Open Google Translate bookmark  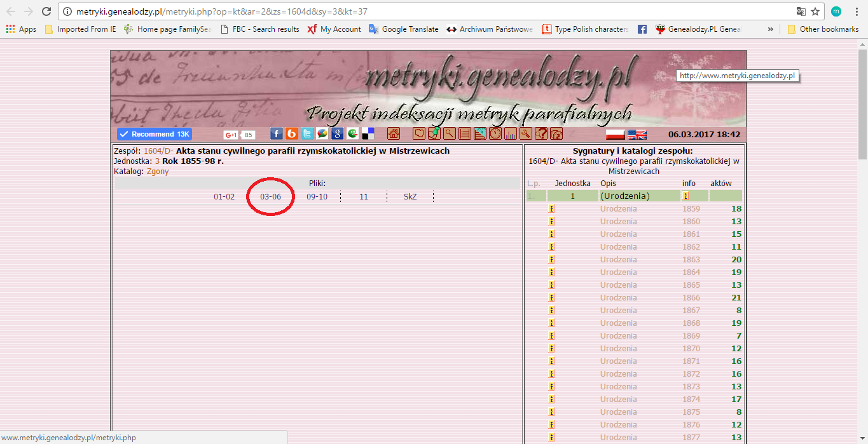pos(410,29)
